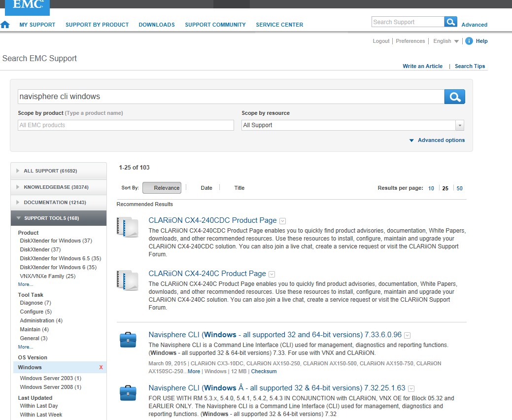Click Logout
512x420 pixels.
click(381, 41)
